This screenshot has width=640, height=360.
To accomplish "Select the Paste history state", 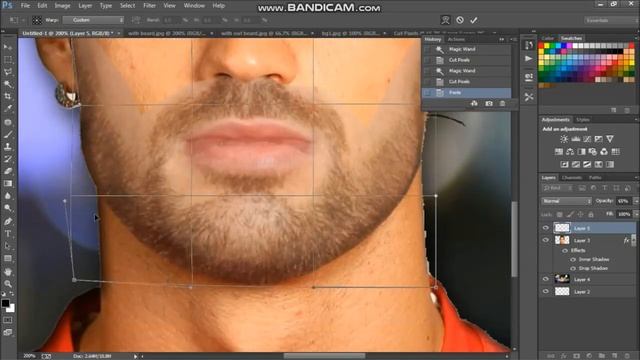I will coord(467,93).
